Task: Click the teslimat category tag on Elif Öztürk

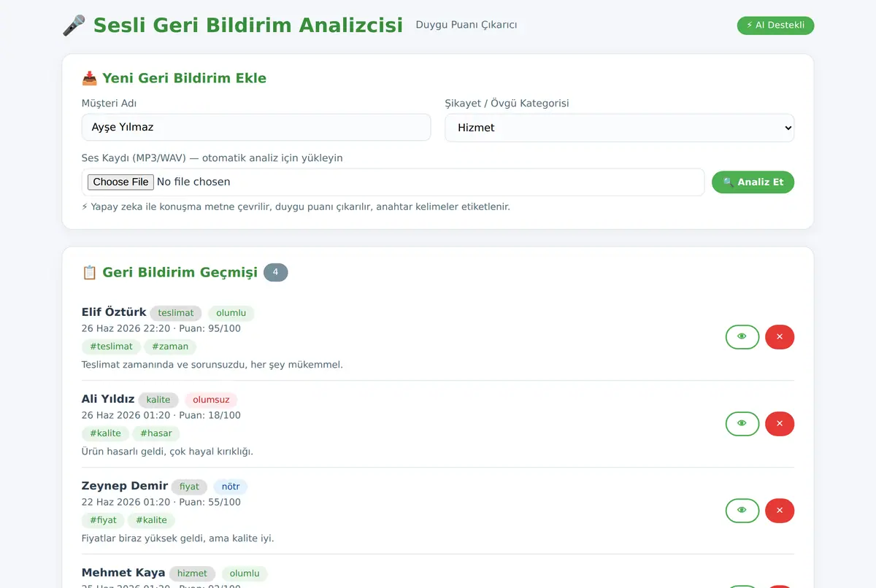Action: coord(176,313)
